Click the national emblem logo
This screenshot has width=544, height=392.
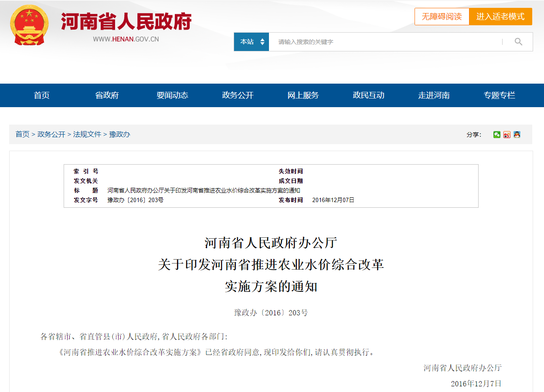click(x=30, y=25)
